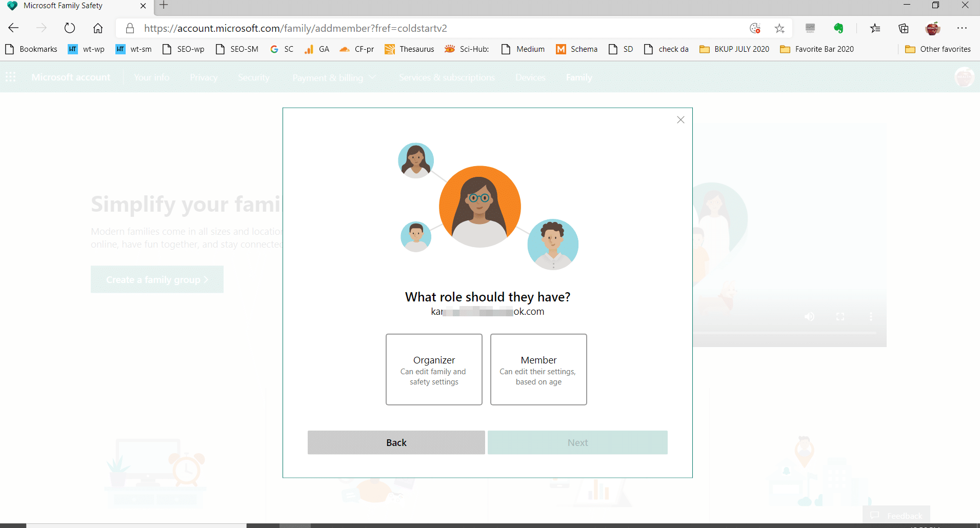The width and height of the screenshot is (980, 528).
Task: Open the Collections icon
Action: point(904,28)
